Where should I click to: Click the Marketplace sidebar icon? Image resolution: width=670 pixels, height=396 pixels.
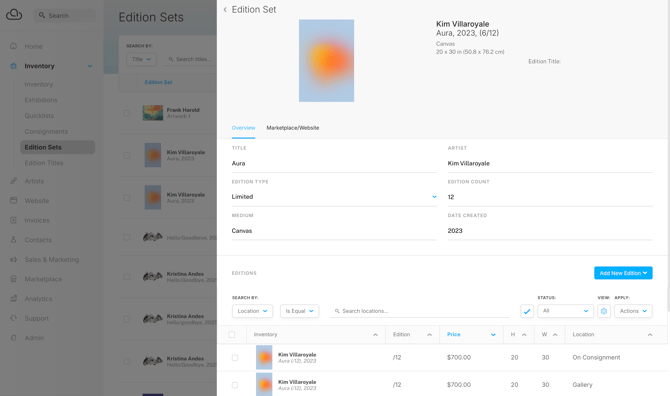click(14, 279)
